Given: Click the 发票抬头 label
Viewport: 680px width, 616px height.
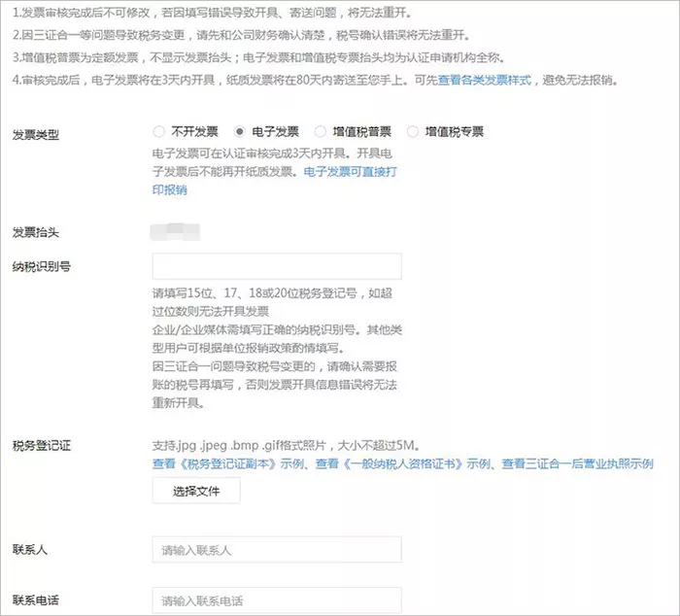Looking at the screenshot, I should pos(36,232).
